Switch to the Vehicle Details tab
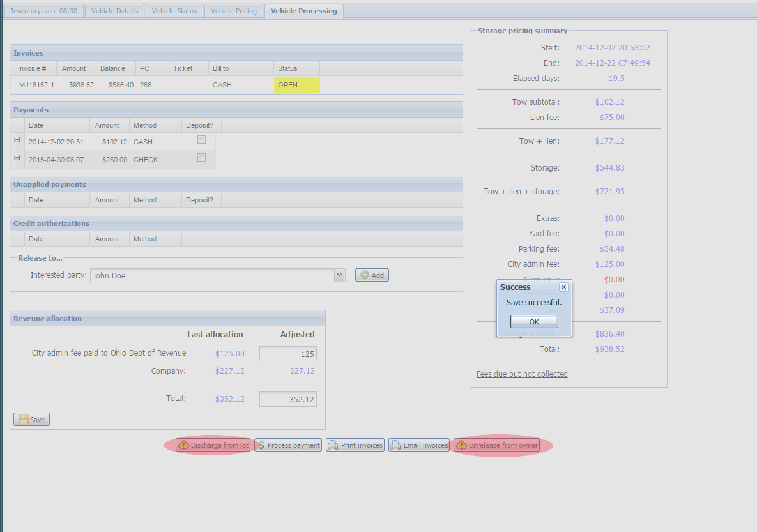The image size is (757, 532). click(x=114, y=11)
